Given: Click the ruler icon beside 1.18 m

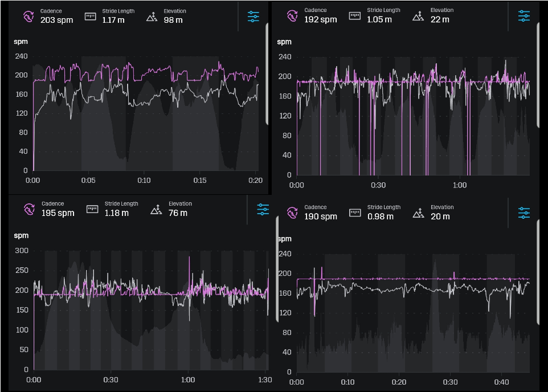Looking at the screenshot, I should [92, 209].
